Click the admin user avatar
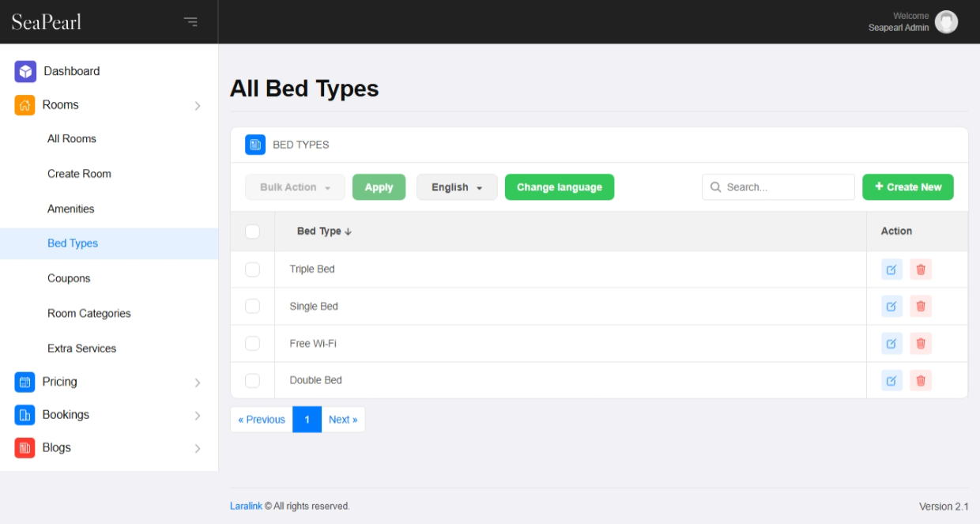980x524 pixels. (946, 22)
